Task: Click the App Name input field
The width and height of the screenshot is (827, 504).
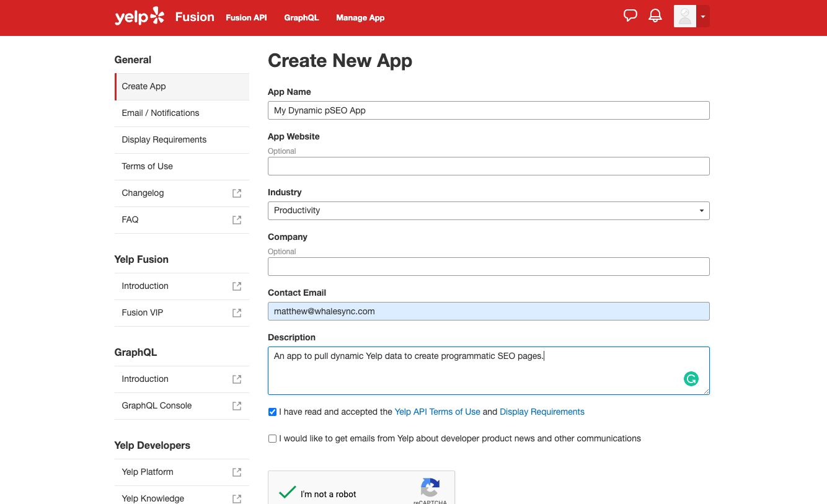Action: point(489,110)
